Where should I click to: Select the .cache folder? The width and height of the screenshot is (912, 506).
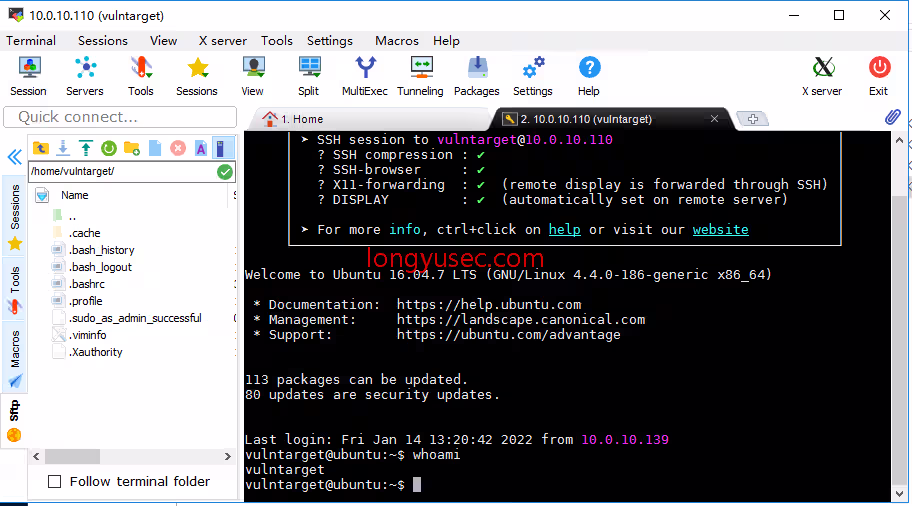(x=84, y=233)
